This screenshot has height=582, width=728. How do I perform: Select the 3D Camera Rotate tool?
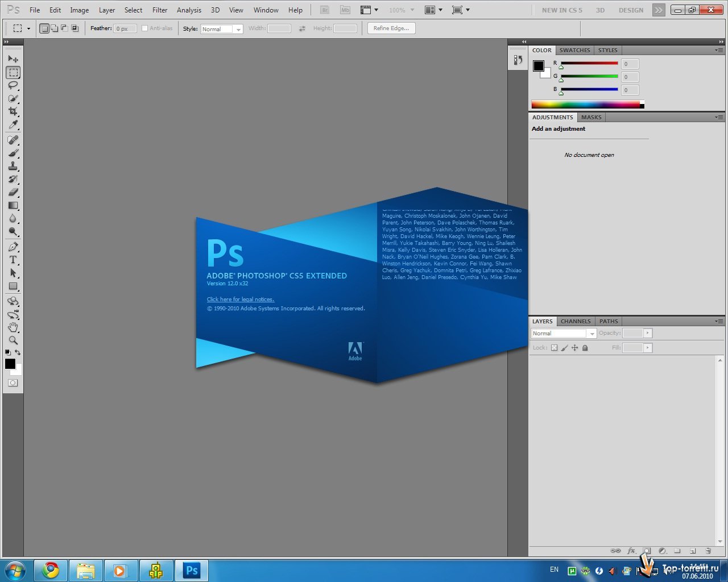tap(13, 314)
